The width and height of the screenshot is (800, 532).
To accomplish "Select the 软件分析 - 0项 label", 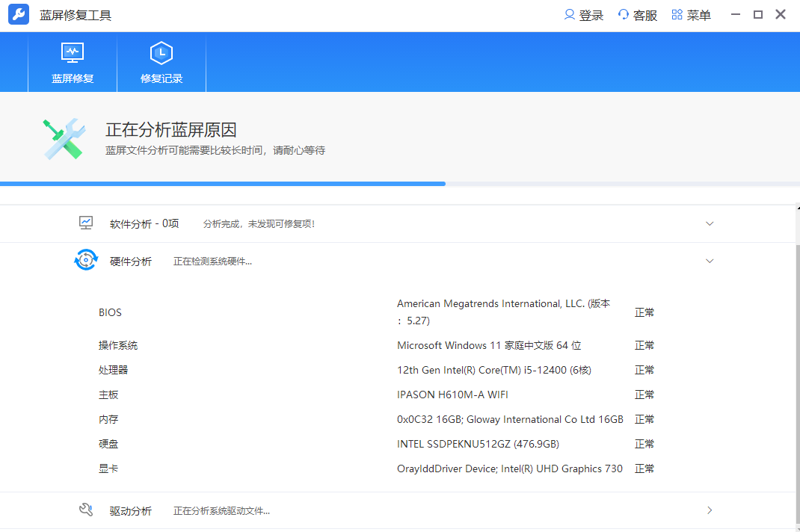I will (x=144, y=224).
